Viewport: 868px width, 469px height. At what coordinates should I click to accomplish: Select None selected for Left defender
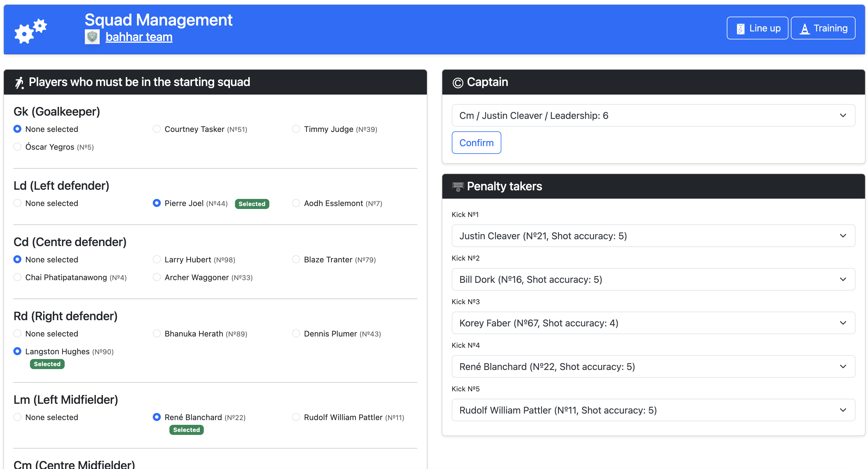click(18, 203)
